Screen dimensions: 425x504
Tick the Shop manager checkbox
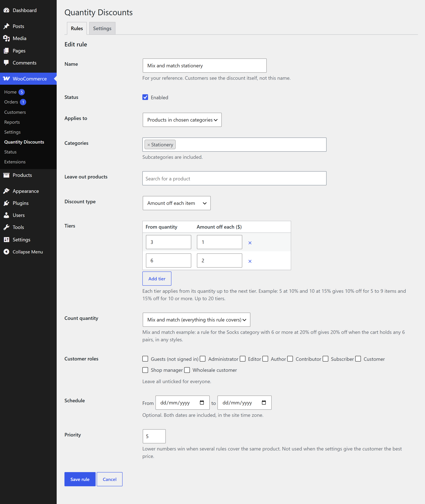tap(145, 370)
